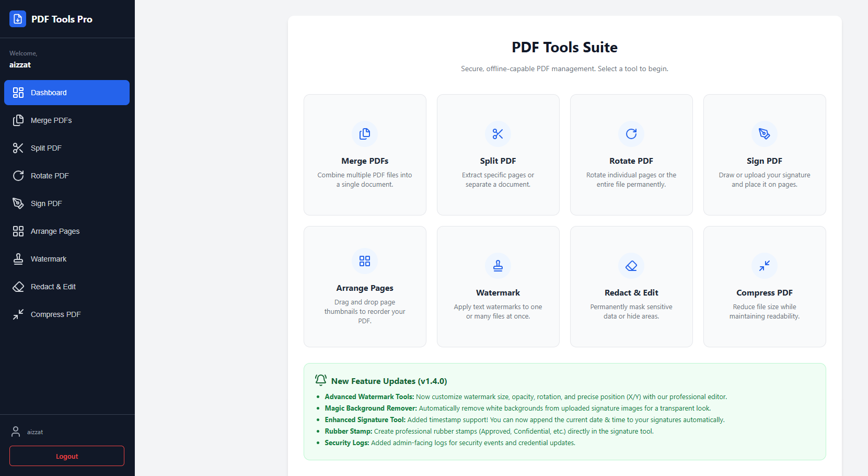Image resolution: width=868 pixels, height=476 pixels.
Task: Click the Compress PDF shrink-arrows icon
Action: (764, 265)
